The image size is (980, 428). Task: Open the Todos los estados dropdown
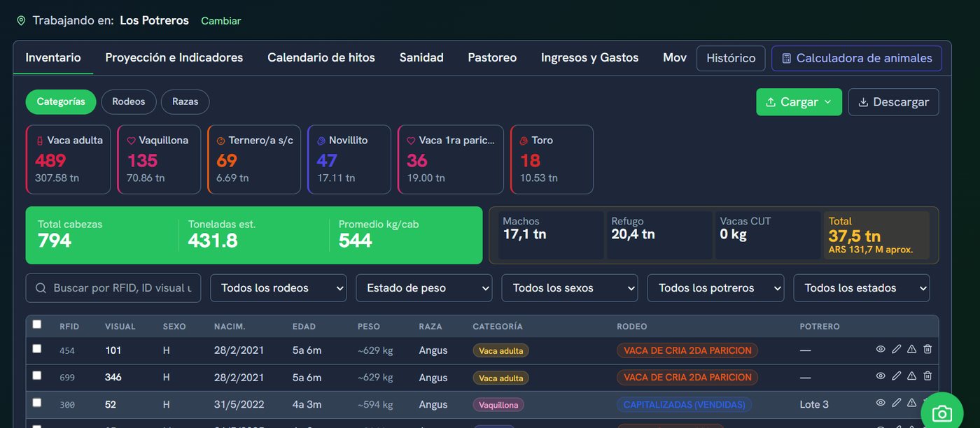click(x=862, y=288)
